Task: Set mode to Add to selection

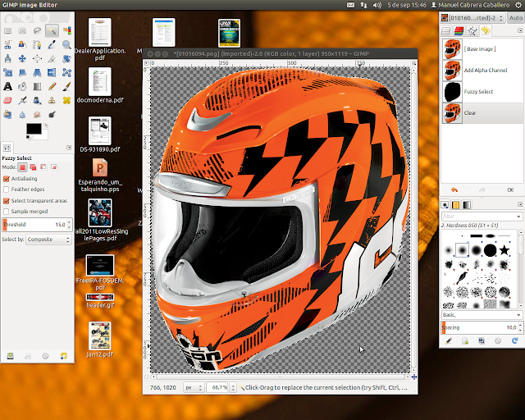Action: [33, 167]
